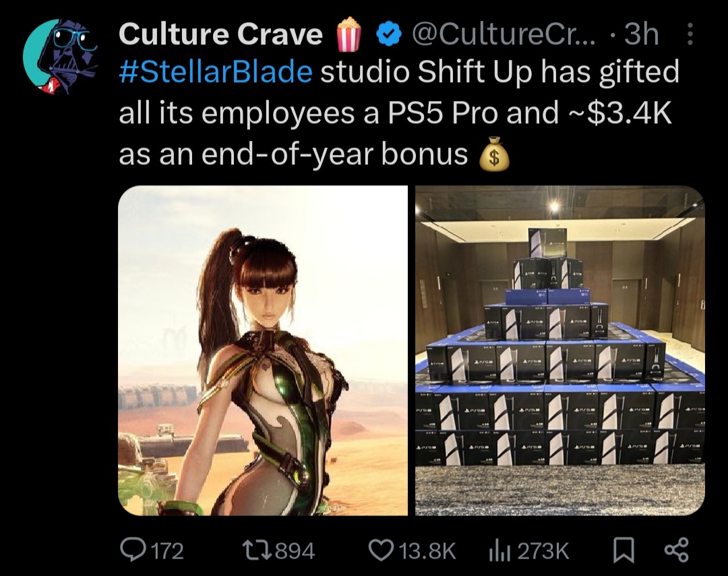Click the blue verified badge

point(388,35)
